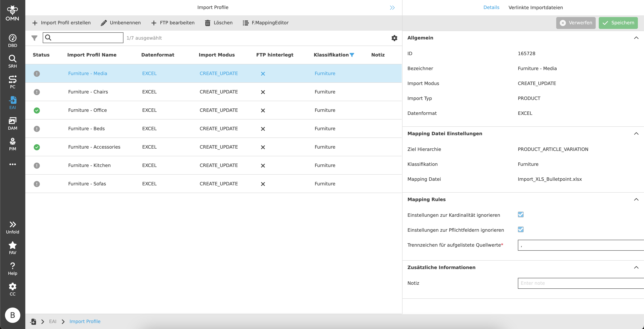The height and width of the screenshot is (329, 644).
Task: Click the more options ellipsis in the sidebar
Action: pyautogui.click(x=12, y=164)
